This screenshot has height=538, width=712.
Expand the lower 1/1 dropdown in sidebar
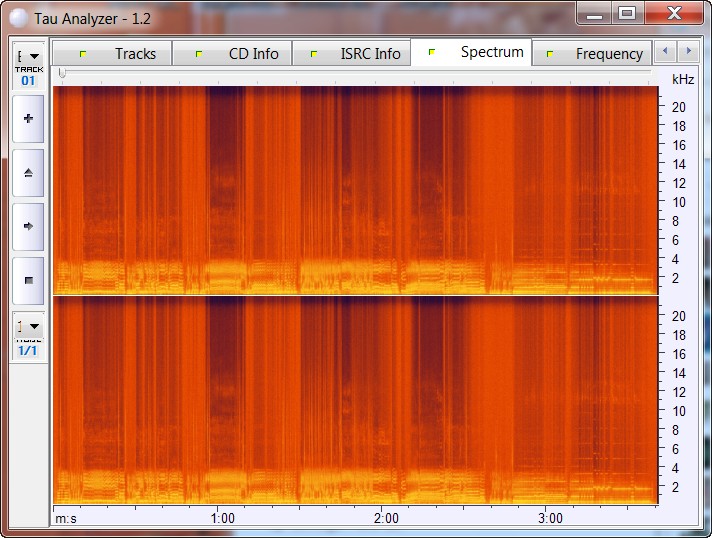point(28,326)
